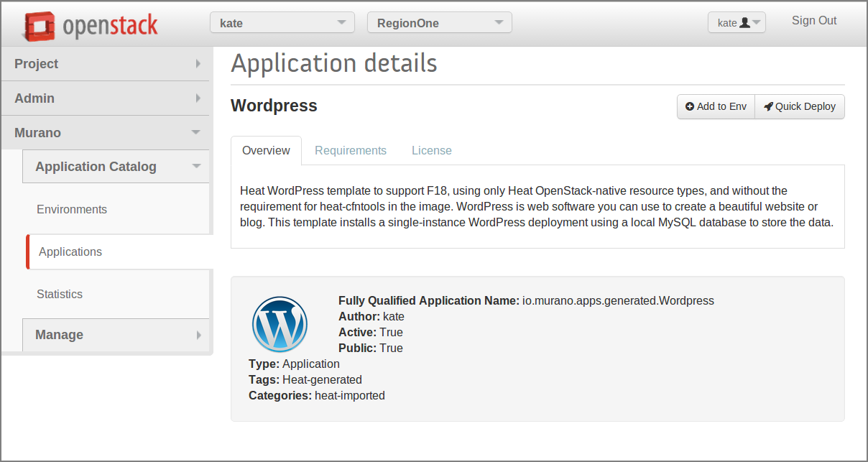This screenshot has width=868, height=462.
Task: Click the rocket icon on Quick Deploy
Action: 768,106
